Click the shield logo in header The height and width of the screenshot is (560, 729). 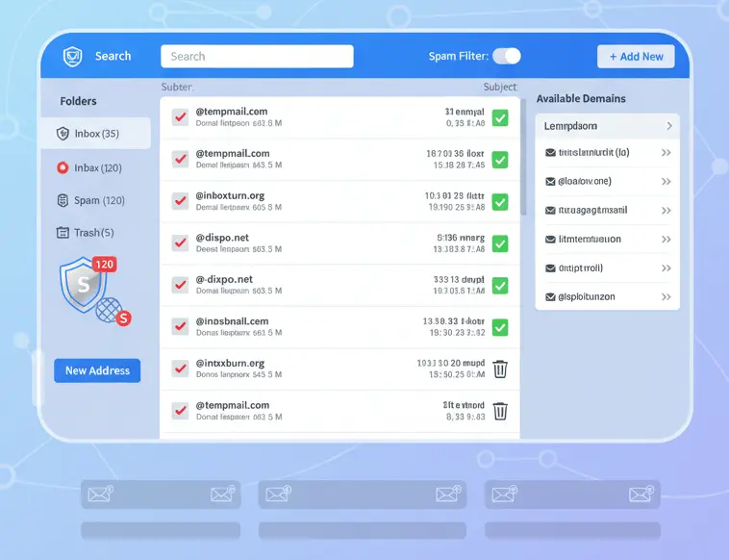72,57
